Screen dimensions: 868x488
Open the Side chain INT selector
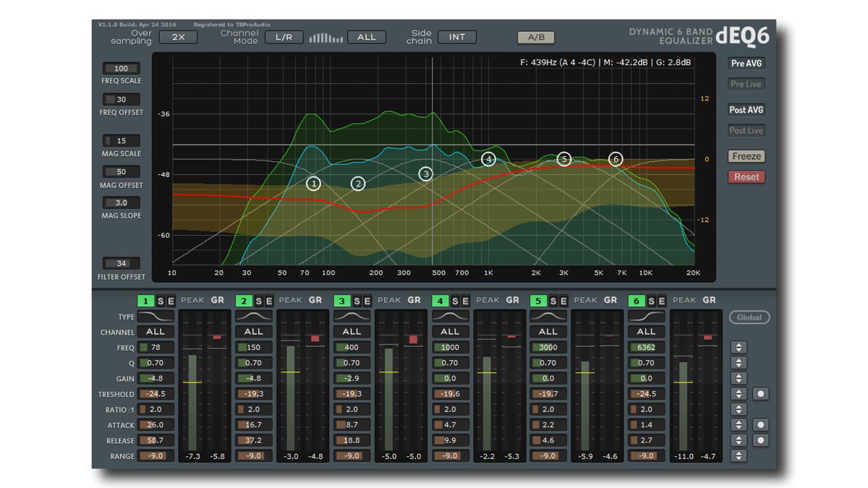point(458,37)
